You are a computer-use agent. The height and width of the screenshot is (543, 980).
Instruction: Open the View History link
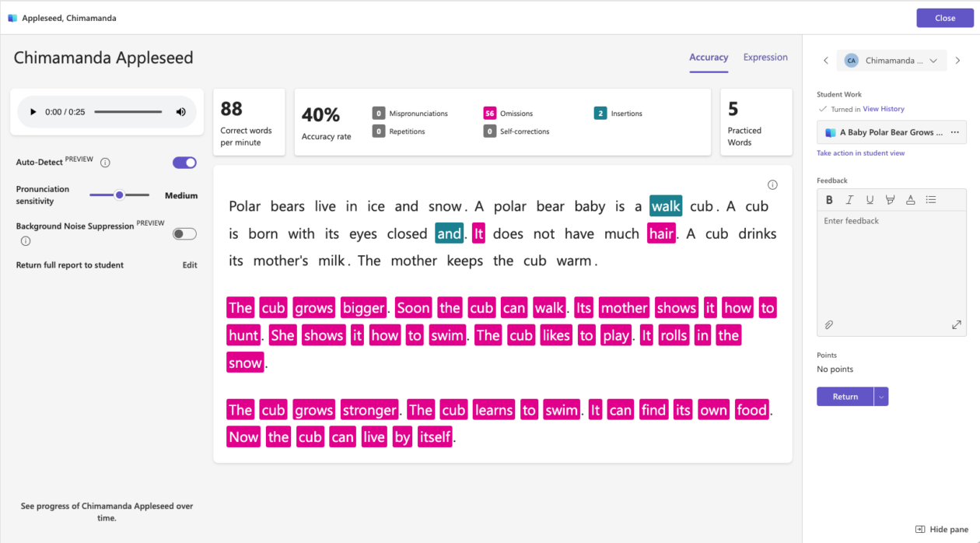[884, 109]
